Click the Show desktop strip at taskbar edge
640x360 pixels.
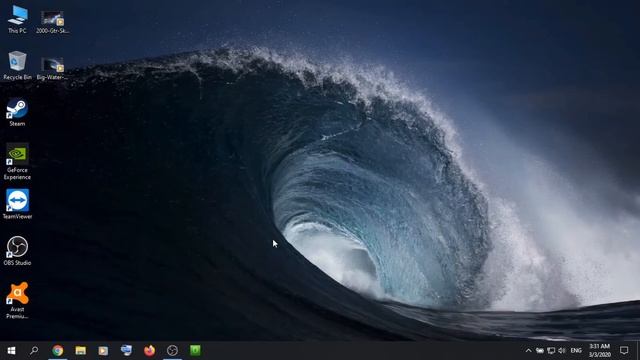(638, 351)
